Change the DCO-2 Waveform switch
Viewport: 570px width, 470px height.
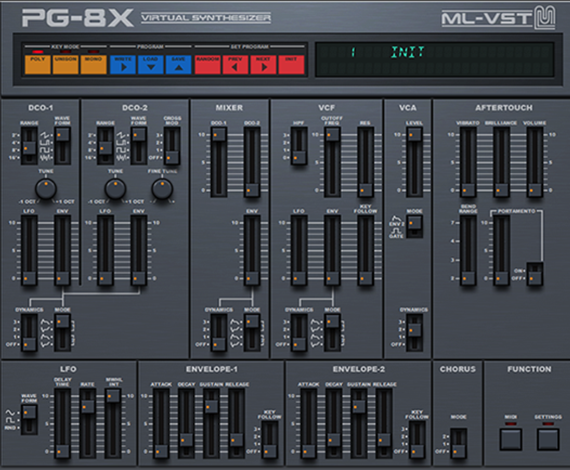[139, 146]
